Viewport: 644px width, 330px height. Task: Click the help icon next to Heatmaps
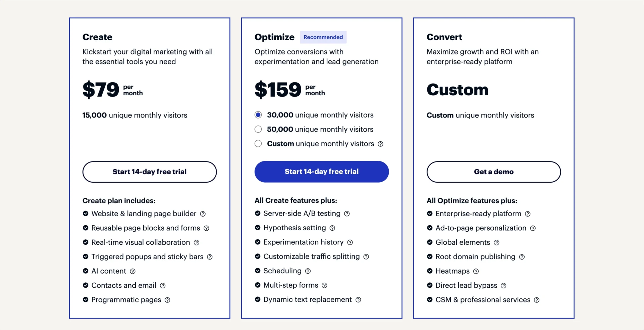tap(477, 271)
